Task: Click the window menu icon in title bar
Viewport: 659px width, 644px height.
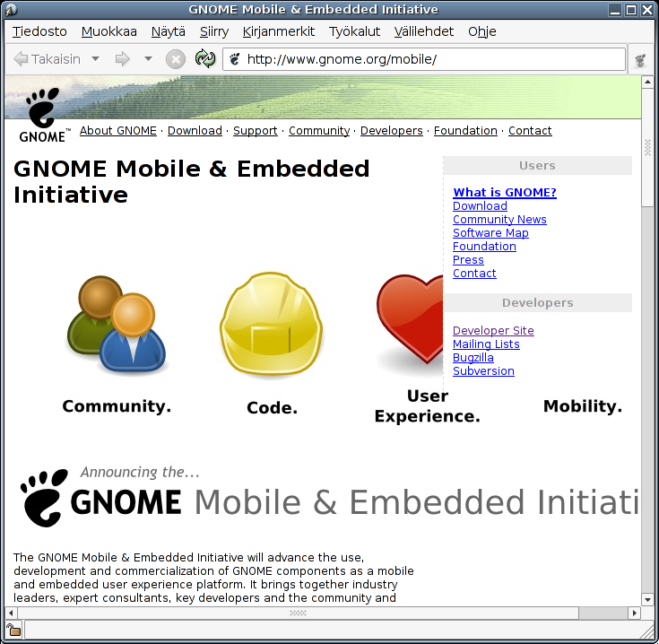Action: point(12,9)
